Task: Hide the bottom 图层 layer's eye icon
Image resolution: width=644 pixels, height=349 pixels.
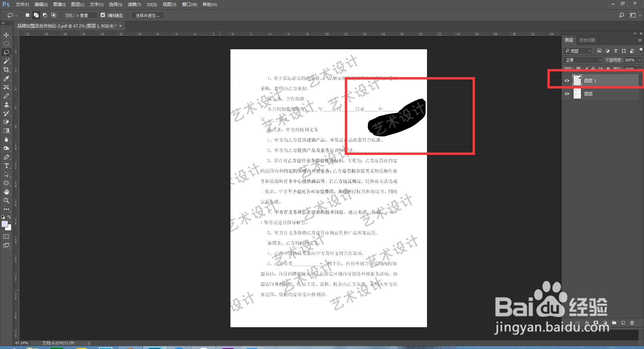Action: (x=567, y=94)
